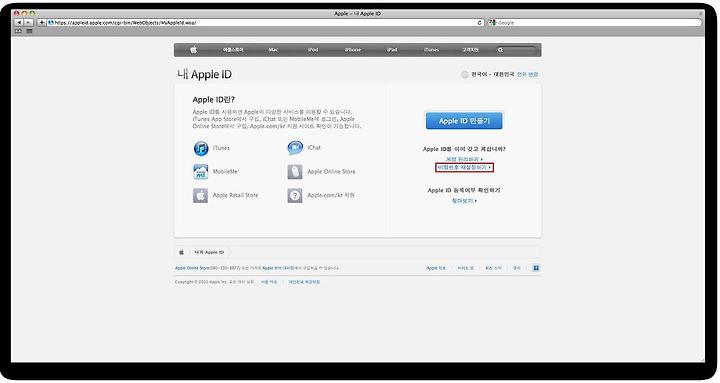Click the MobileMe service icon

point(201,172)
